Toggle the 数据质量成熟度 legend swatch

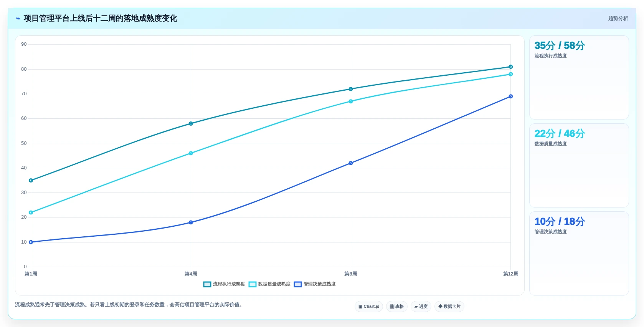pos(253,284)
